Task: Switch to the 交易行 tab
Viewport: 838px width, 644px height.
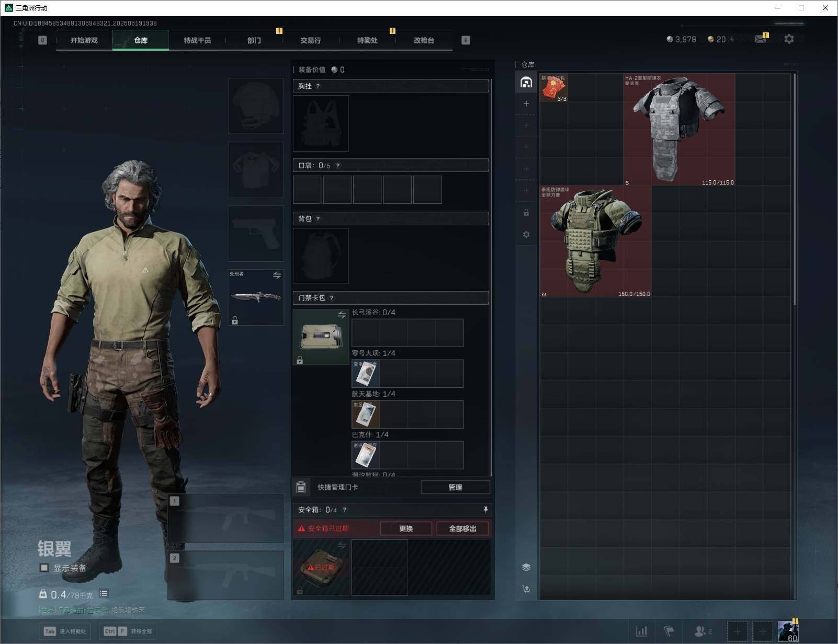Action: 311,40
